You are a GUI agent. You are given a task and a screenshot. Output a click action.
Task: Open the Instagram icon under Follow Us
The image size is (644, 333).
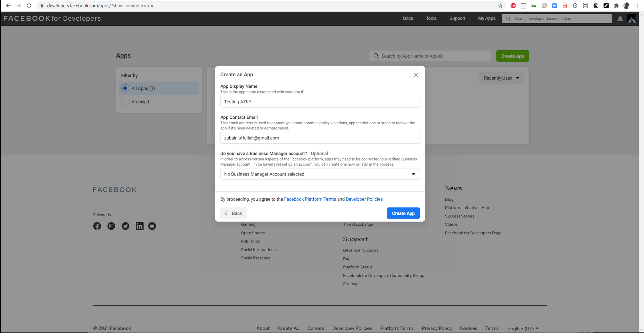[111, 226]
